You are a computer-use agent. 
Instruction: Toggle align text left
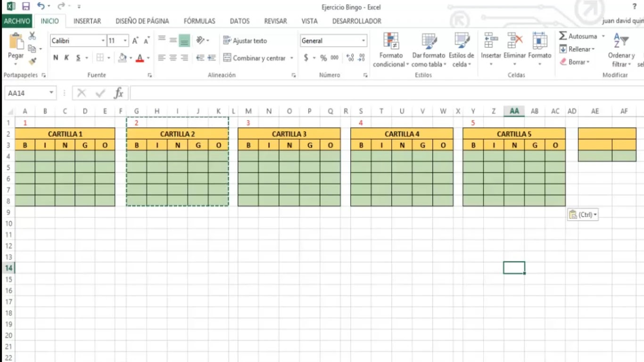[x=162, y=58]
